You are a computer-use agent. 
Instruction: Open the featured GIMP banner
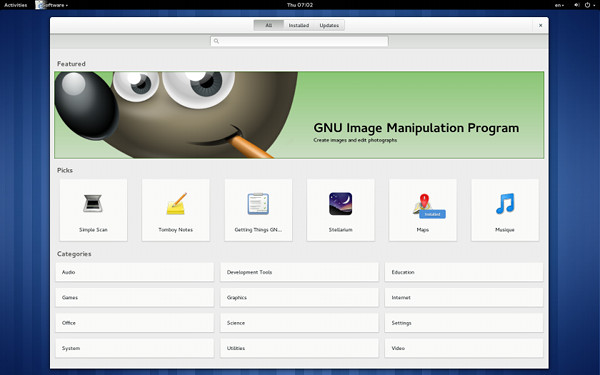(x=299, y=115)
